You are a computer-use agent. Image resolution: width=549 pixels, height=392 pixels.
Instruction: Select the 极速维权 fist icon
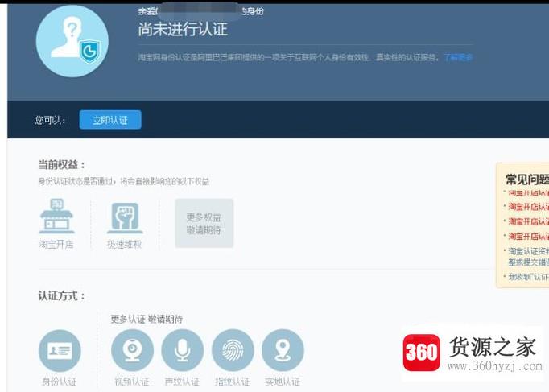(125, 217)
